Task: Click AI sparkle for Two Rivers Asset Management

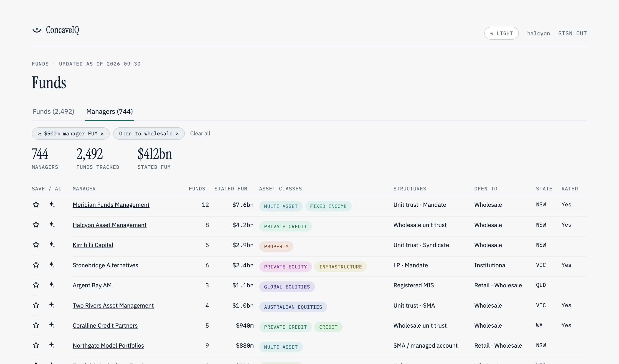Action: [x=52, y=305]
